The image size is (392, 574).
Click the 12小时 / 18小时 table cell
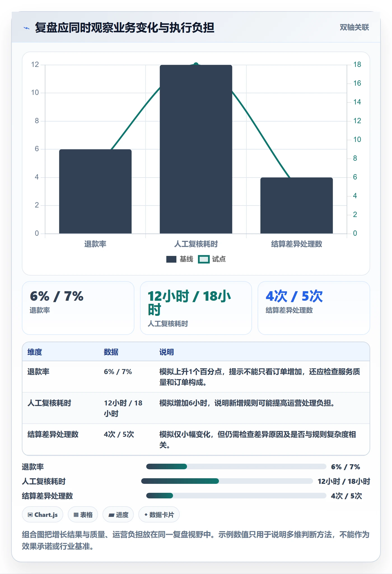(x=123, y=408)
